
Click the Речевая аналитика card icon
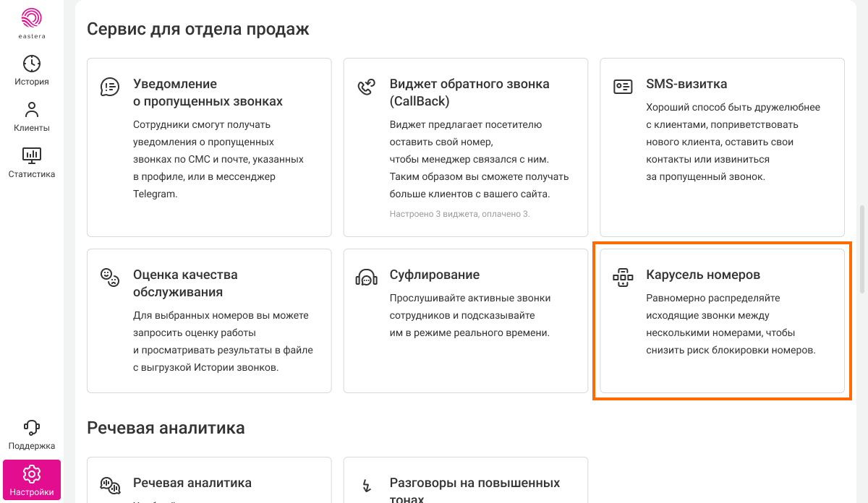pos(109,485)
